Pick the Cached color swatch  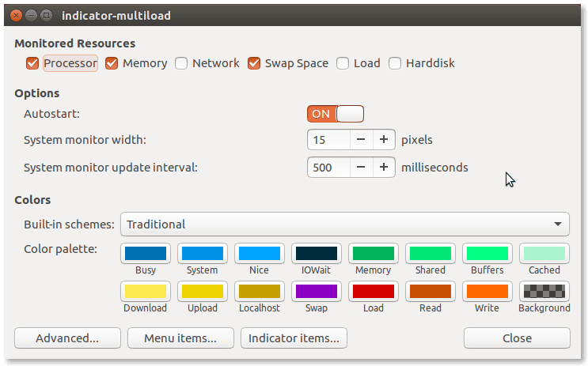pos(544,254)
